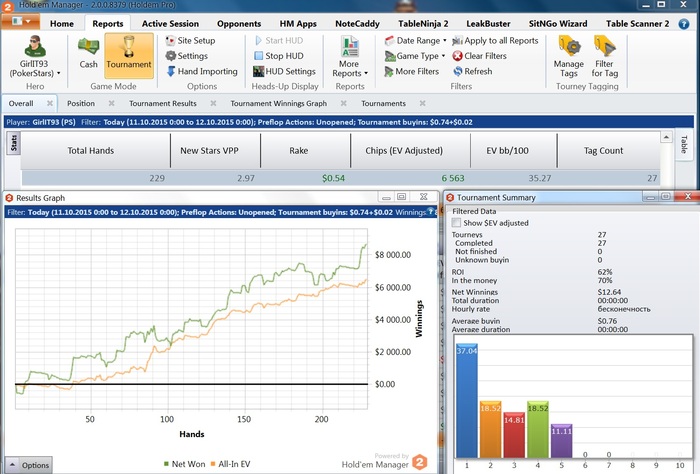
Task: Enable Show $EV adjusted checkbox
Action: click(456, 223)
